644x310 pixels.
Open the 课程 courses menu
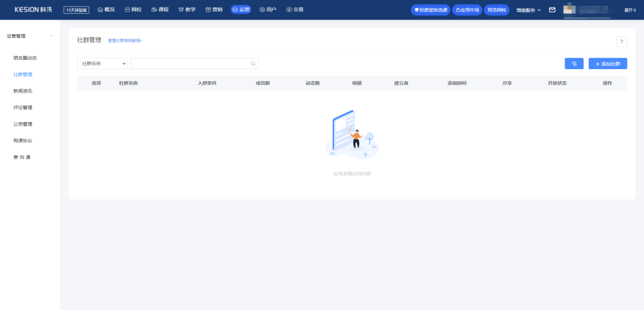click(x=160, y=9)
